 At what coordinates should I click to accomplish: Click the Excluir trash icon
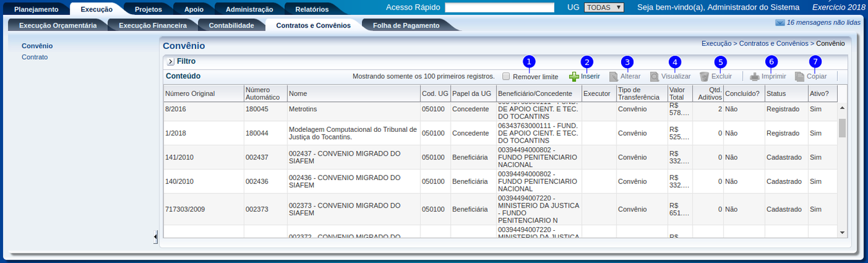(705, 77)
